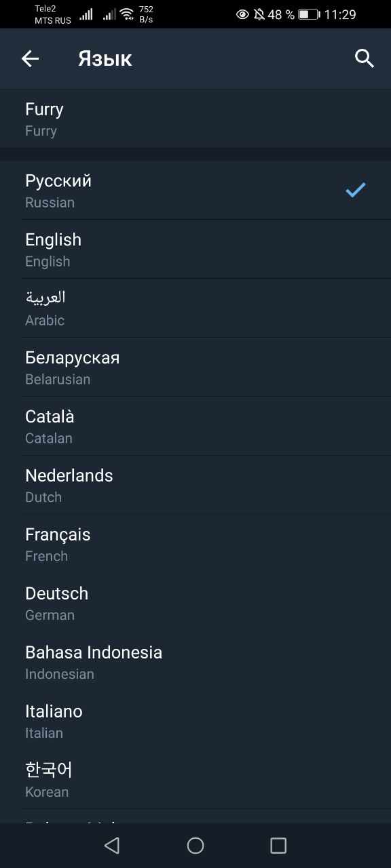Select English as the language
This screenshot has height=868, width=391.
tap(195, 249)
